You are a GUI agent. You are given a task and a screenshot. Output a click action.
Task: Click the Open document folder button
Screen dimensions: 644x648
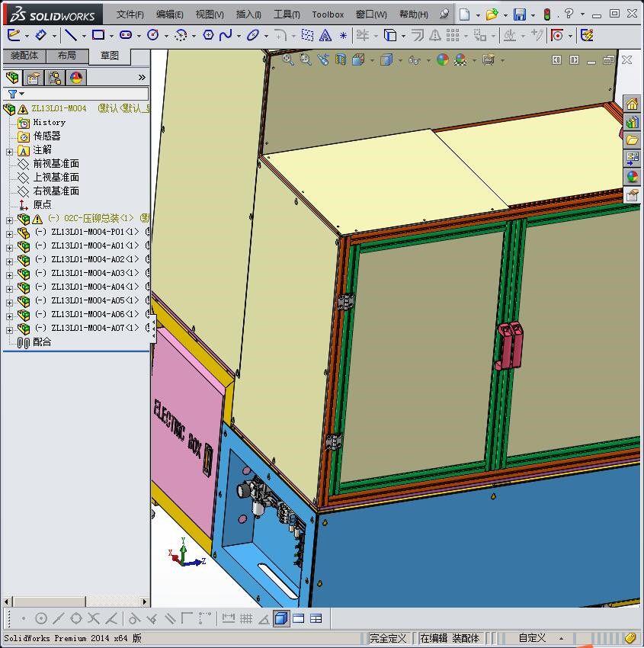492,14
